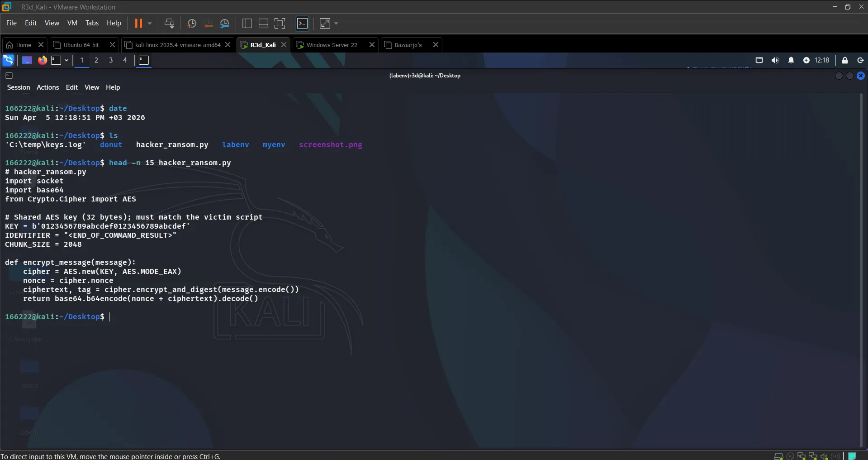The height and width of the screenshot is (460, 868).
Task: Click the VMware console view icon
Action: [303, 24]
